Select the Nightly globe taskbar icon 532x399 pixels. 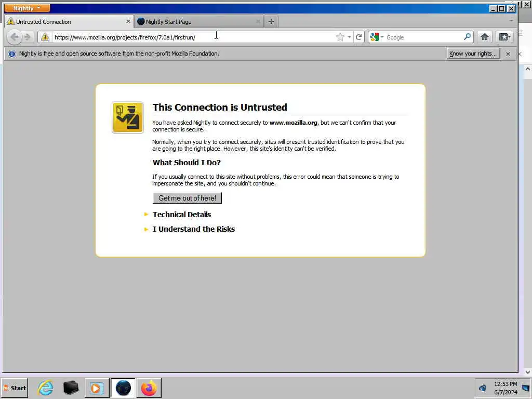point(123,388)
